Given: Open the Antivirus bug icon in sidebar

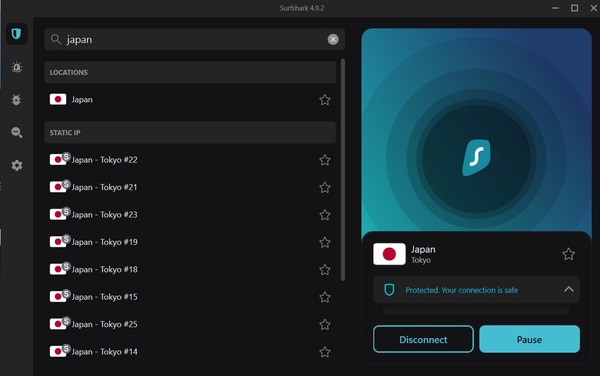Looking at the screenshot, I should 16,100.
